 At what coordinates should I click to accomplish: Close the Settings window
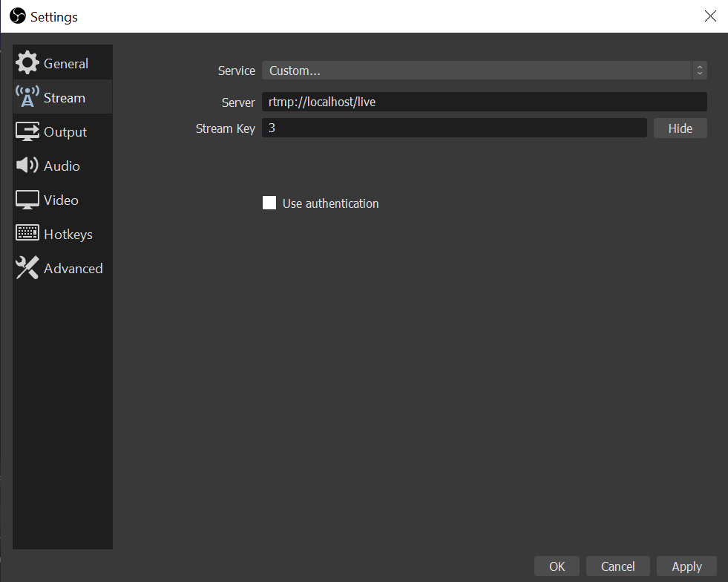[x=710, y=16]
